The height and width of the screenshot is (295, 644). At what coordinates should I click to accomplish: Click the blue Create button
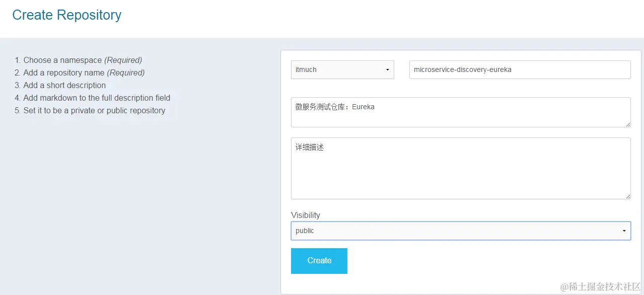tap(319, 261)
